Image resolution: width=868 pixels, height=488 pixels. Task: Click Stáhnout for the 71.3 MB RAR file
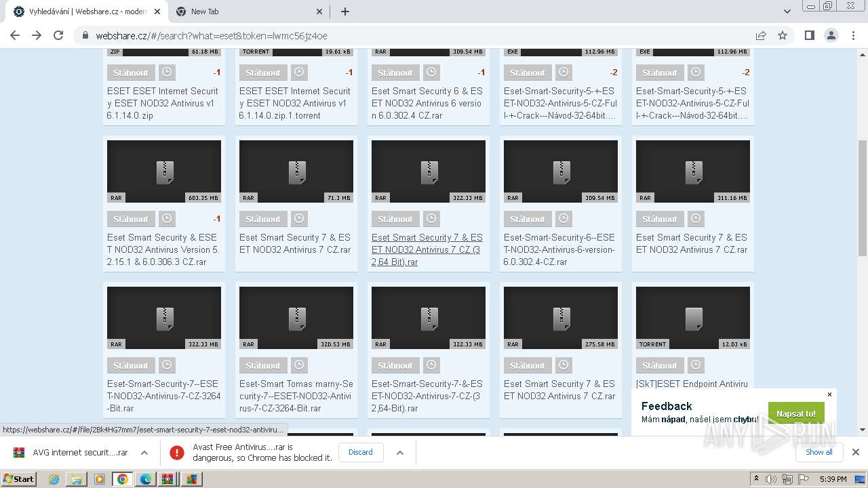point(263,219)
